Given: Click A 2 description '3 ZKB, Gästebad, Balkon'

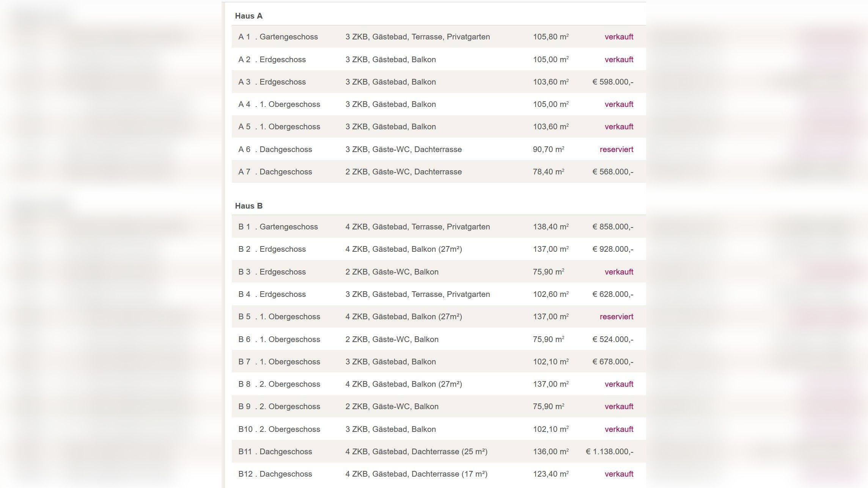Looking at the screenshot, I should (x=390, y=60).
